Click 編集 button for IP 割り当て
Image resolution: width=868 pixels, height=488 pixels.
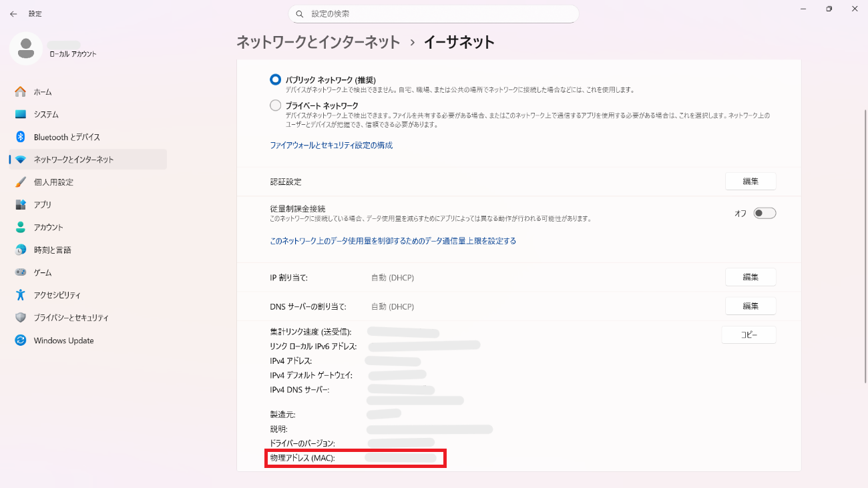coord(750,277)
